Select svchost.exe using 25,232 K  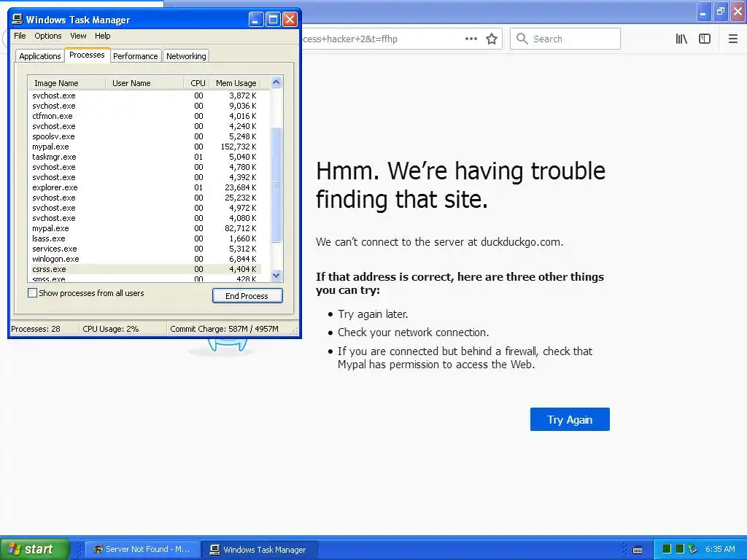(x=145, y=198)
